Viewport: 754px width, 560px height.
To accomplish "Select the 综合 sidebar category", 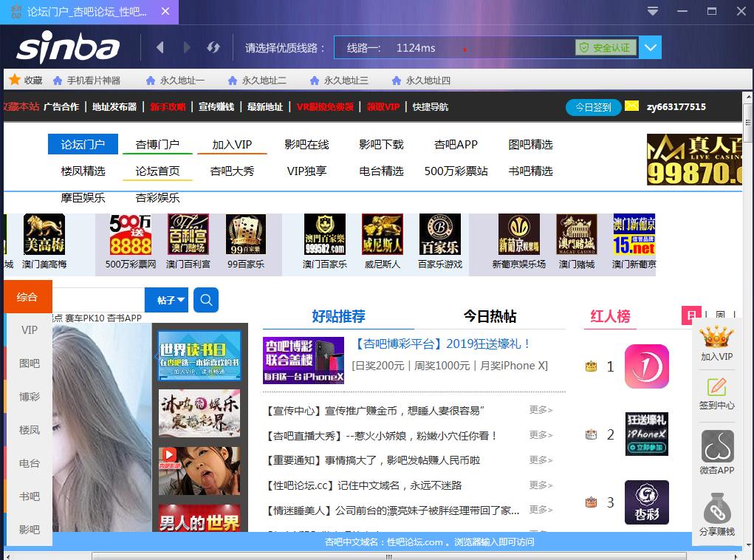I will 27,297.
